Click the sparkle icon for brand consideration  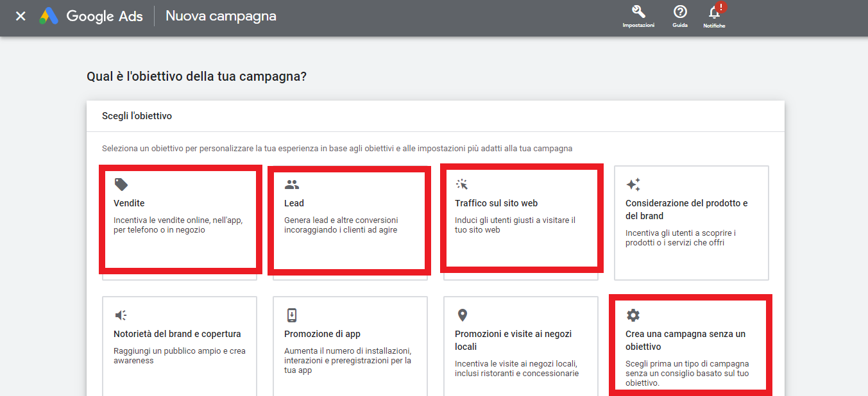[633, 185]
